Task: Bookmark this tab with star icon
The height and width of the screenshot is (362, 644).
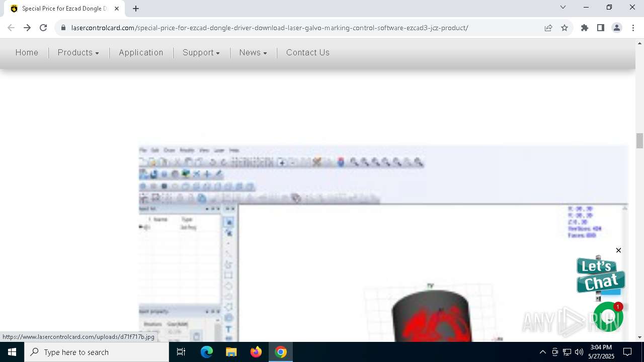Action: pyautogui.click(x=565, y=28)
